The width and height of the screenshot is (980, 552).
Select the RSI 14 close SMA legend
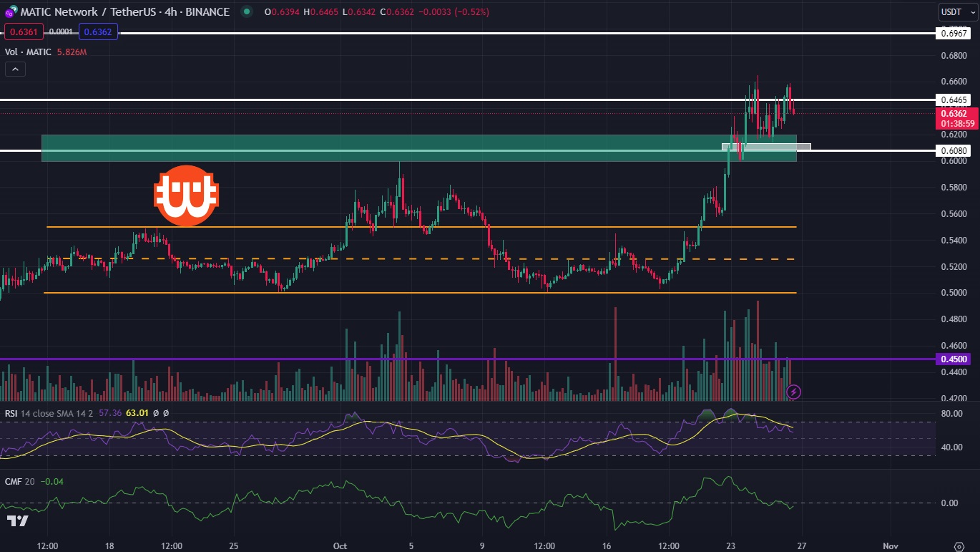pos(49,412)
